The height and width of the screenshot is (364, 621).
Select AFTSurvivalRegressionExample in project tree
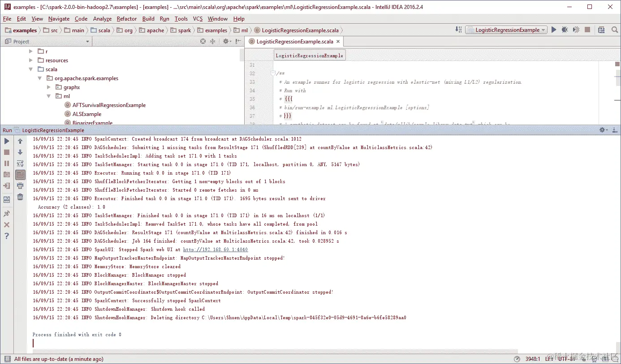(105, 105)
